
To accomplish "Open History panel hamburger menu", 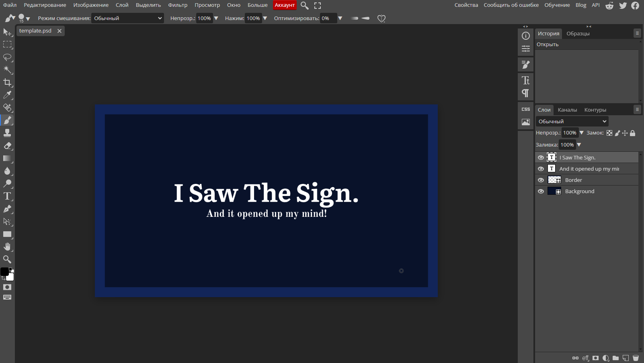I will tap(637, 33).
